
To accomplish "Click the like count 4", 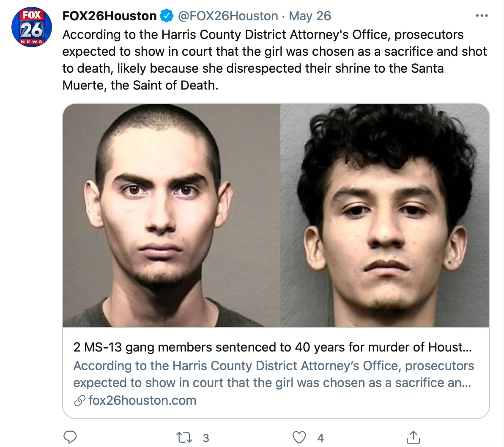I will [x=320, y=438].
